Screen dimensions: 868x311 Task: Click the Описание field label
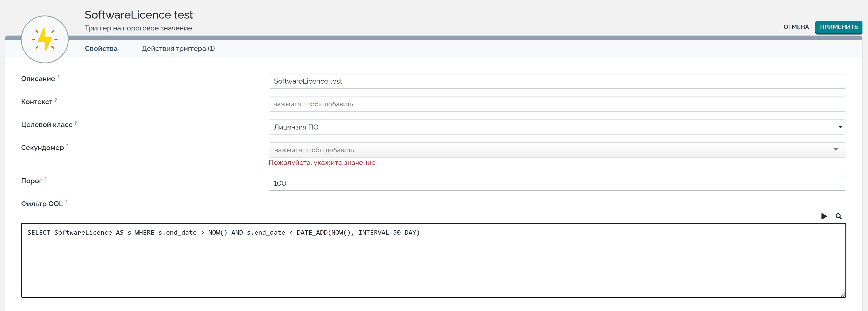[x=38, y=79]
